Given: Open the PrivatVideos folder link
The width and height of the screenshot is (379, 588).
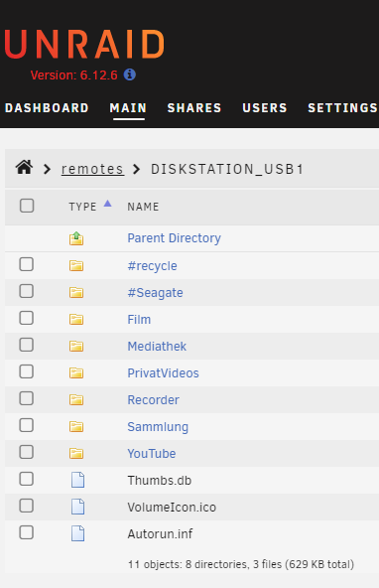Looking at the screenshot, I should [x=163, y=373].
